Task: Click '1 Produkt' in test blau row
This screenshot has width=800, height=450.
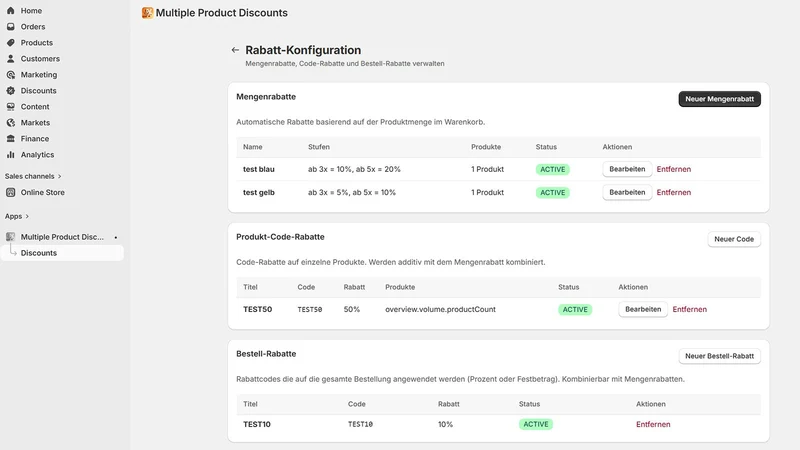Action: tap(487, 169)
